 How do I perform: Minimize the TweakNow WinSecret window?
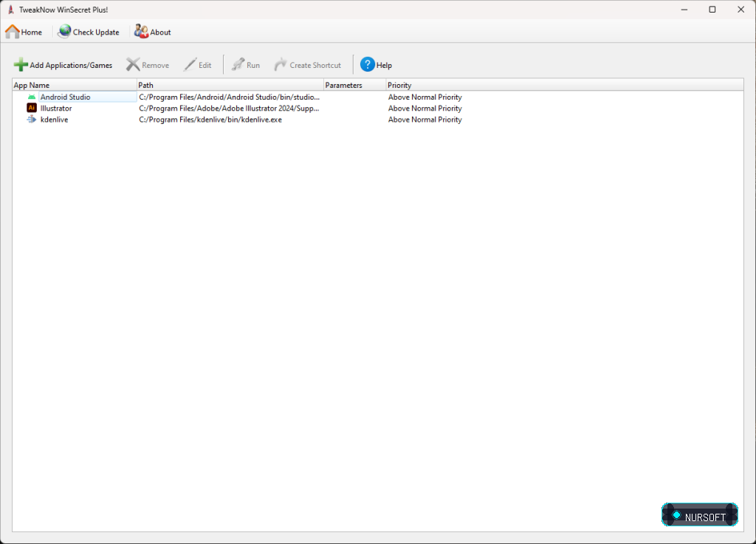point(684,10)
